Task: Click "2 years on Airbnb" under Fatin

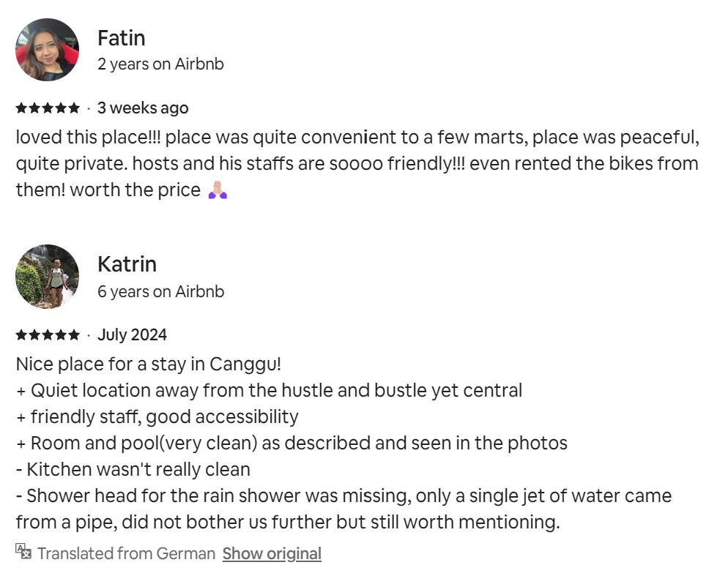Action: tap(160, 64)
